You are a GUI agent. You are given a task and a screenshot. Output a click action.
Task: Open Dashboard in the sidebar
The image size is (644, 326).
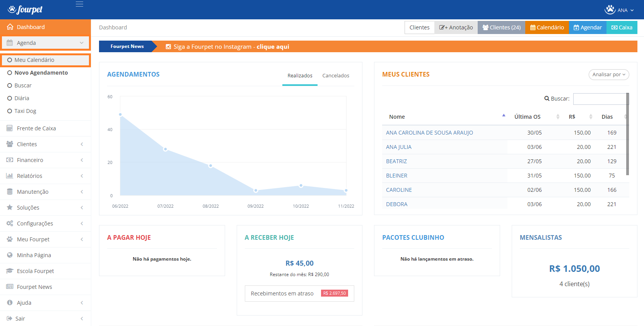click(x=45, y=27)
